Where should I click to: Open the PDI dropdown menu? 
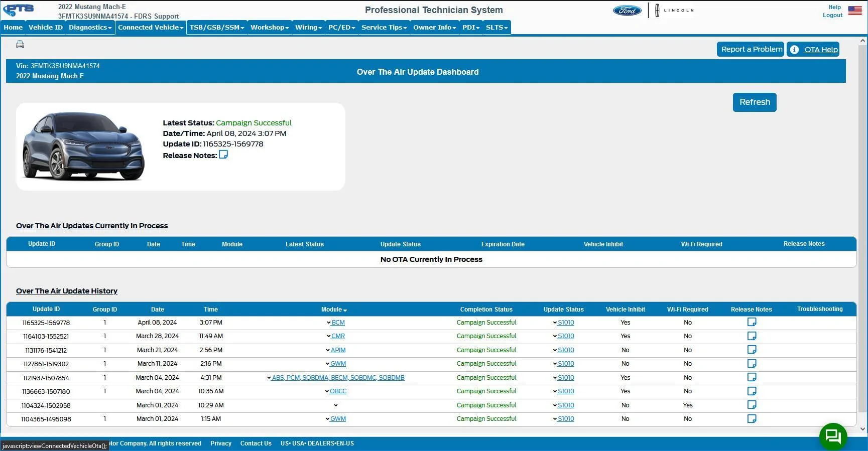[x=471, y=28]
